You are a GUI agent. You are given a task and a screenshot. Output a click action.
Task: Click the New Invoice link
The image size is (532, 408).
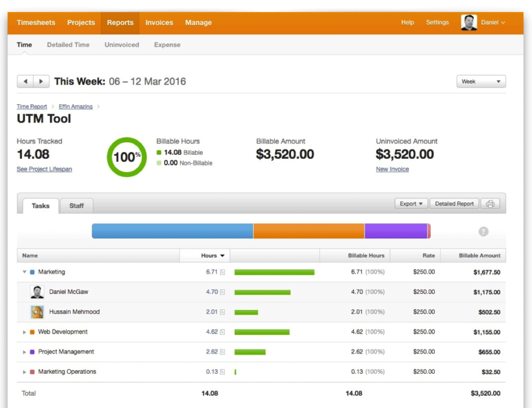point(392,169)
